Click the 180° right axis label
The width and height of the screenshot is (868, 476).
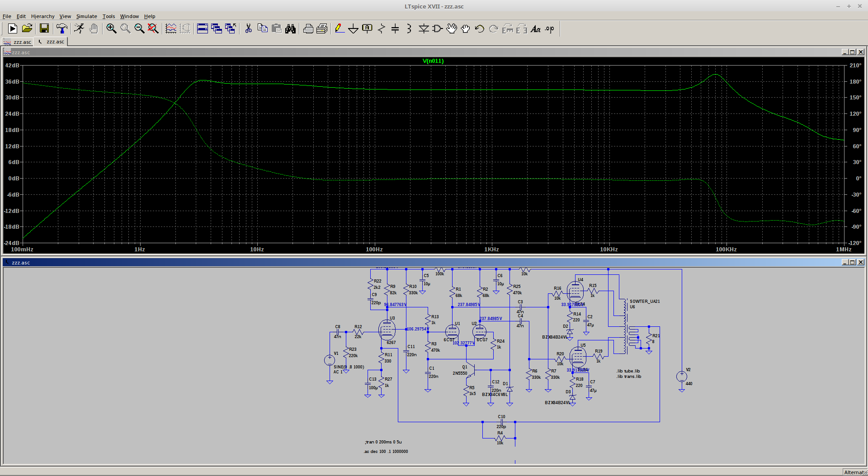pos(855,81)
